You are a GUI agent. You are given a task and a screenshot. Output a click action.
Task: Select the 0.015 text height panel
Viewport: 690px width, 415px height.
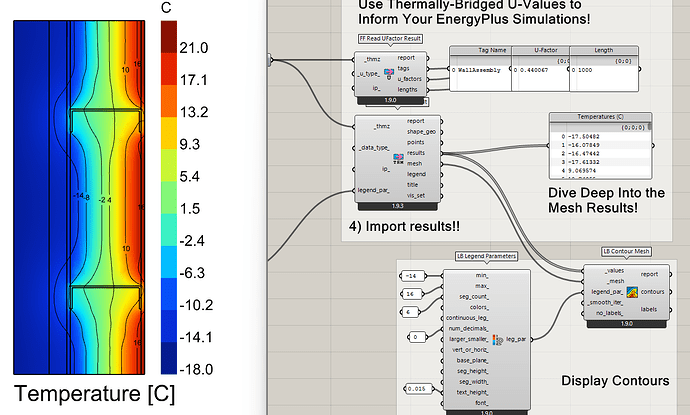(x=417, y=388)
